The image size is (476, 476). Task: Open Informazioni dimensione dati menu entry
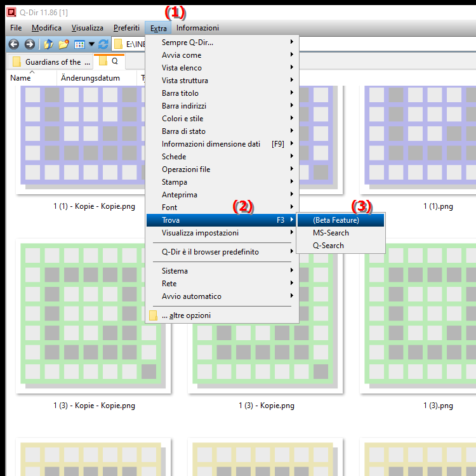tap(222, 144)
